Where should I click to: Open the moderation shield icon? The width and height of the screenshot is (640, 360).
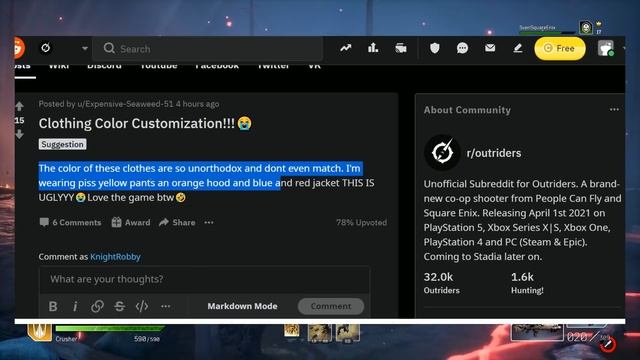point(435,48)
